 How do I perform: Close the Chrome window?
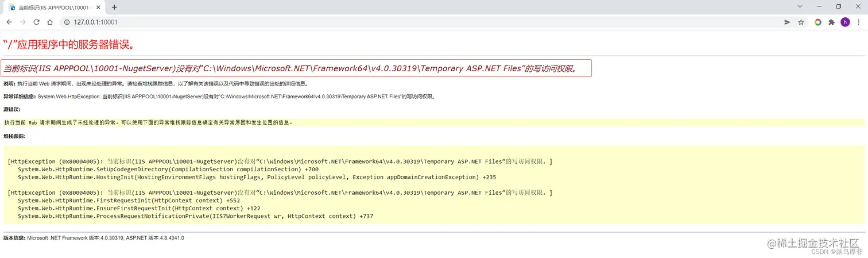(858, 6)
